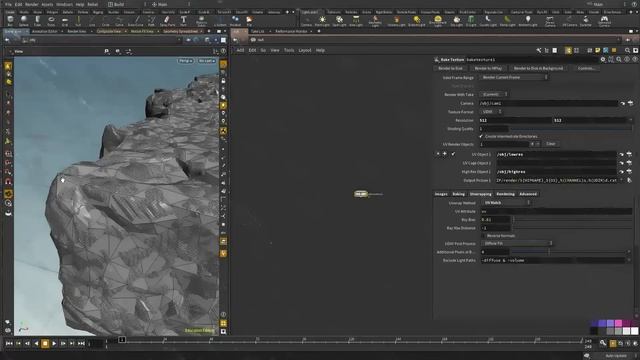Toggle real time playback on timeline
Screen dimensions: 640x360
click(613, 344)
